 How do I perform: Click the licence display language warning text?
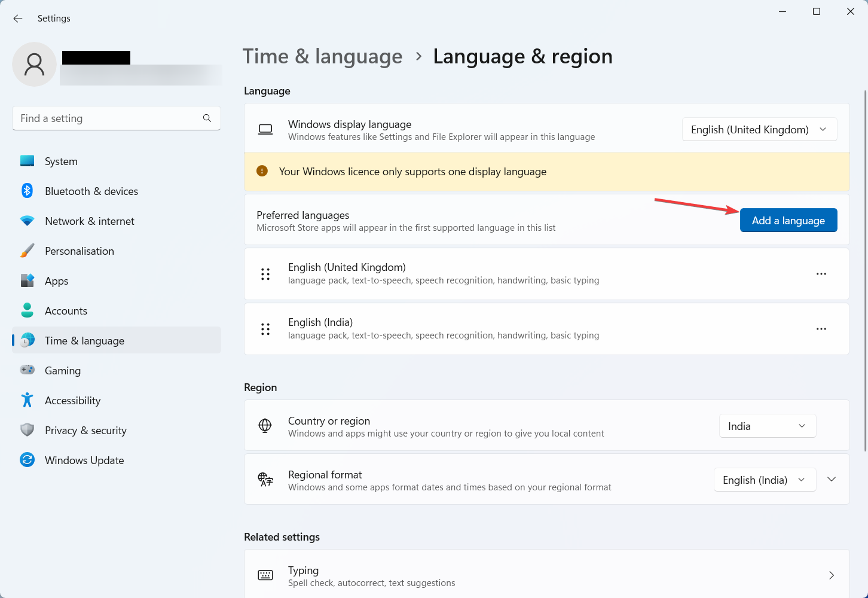tap(412, 172)
